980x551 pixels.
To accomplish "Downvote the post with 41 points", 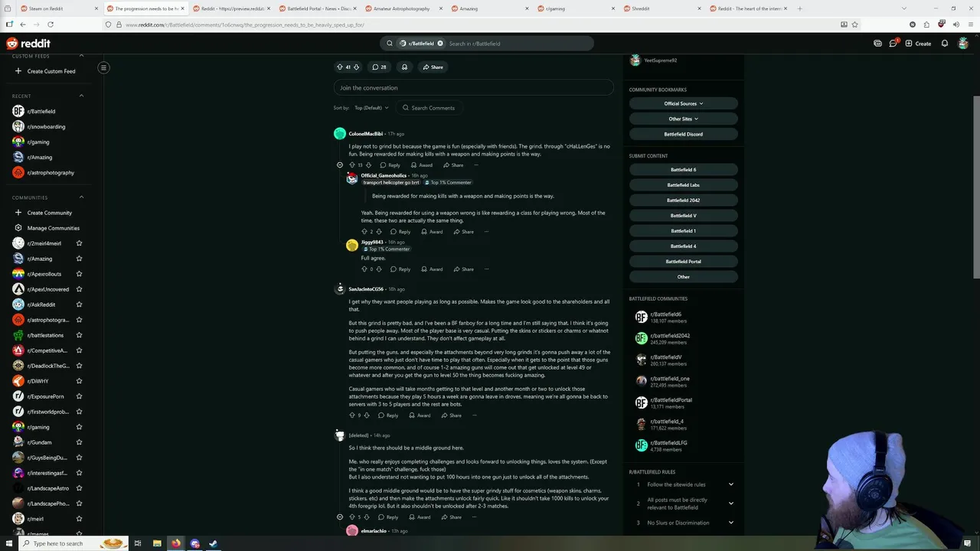I will pyautogui.click(x=356, y=67).
